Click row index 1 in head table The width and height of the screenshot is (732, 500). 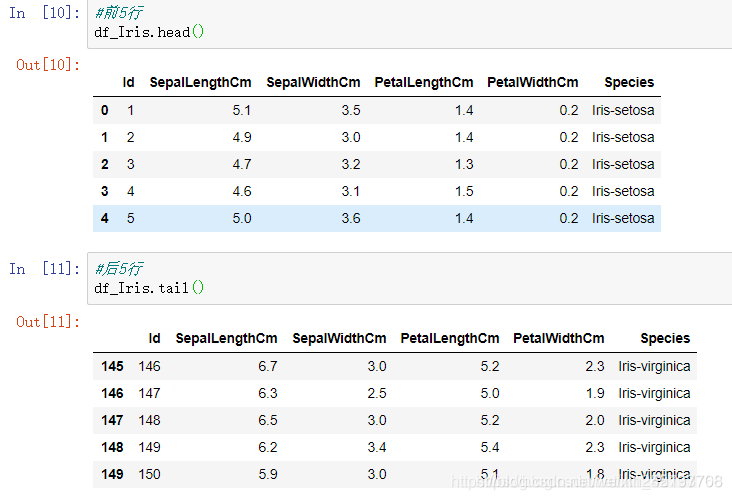click(105, 137)
